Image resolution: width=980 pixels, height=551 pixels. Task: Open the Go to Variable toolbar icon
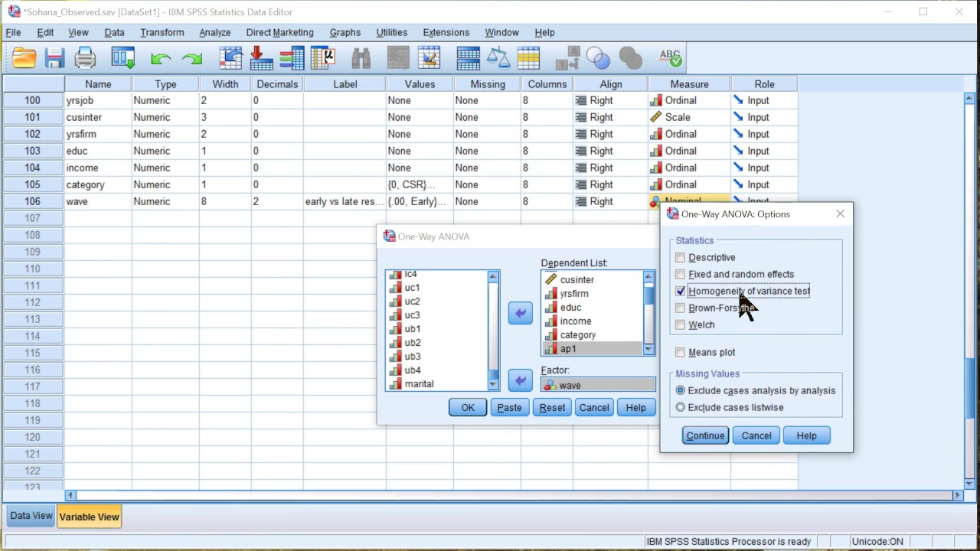[262, 58]
